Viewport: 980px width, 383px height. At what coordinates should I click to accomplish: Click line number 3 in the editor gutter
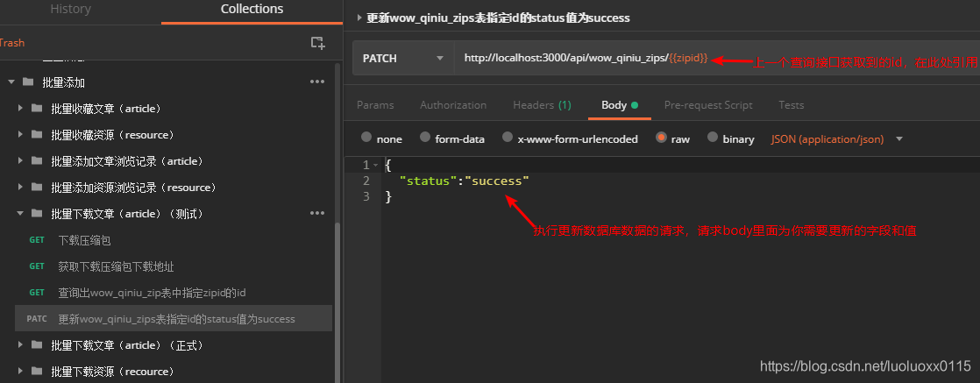pos(366,196)
